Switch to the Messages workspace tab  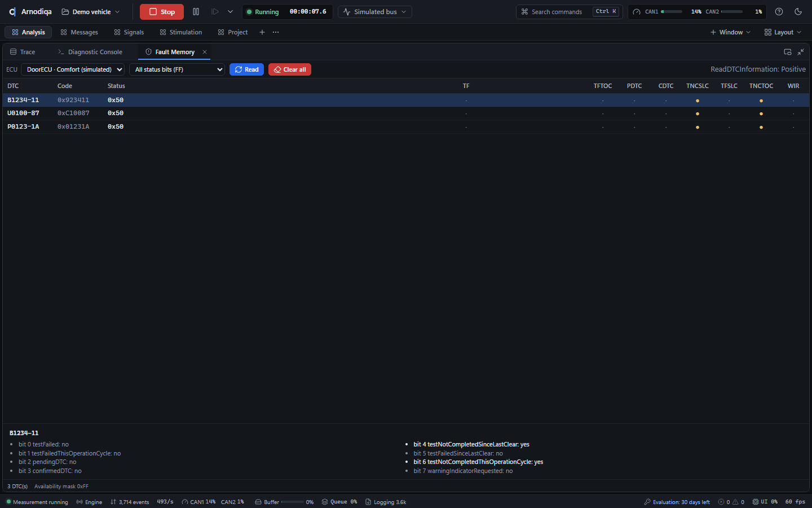coord(79,32)
